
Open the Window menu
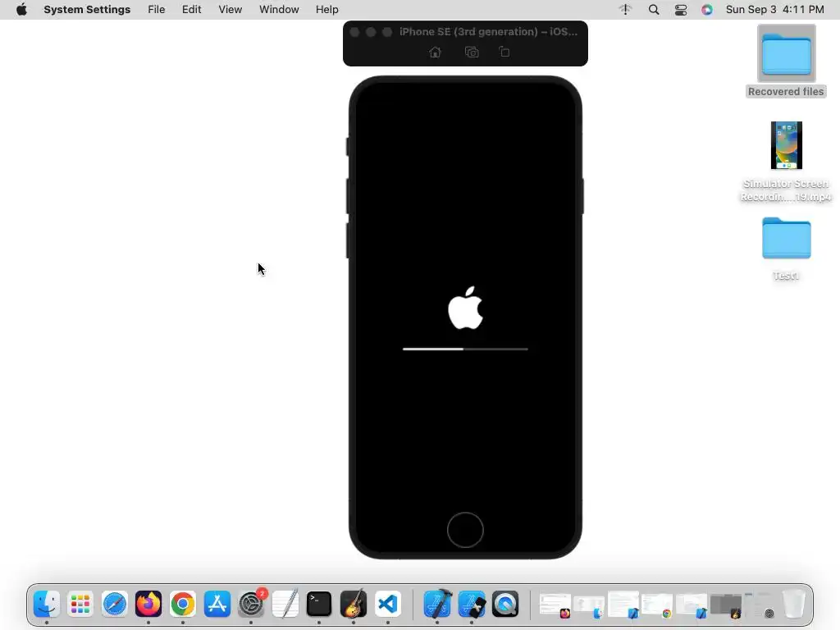[279, 10]
